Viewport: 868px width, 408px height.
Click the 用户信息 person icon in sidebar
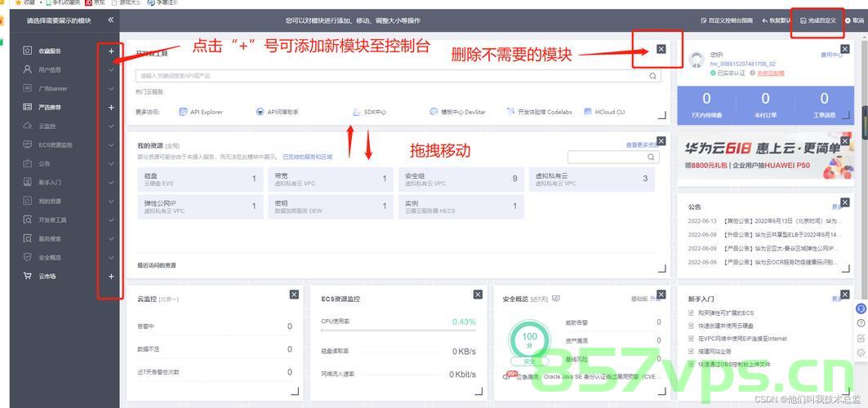click(27, 69)
